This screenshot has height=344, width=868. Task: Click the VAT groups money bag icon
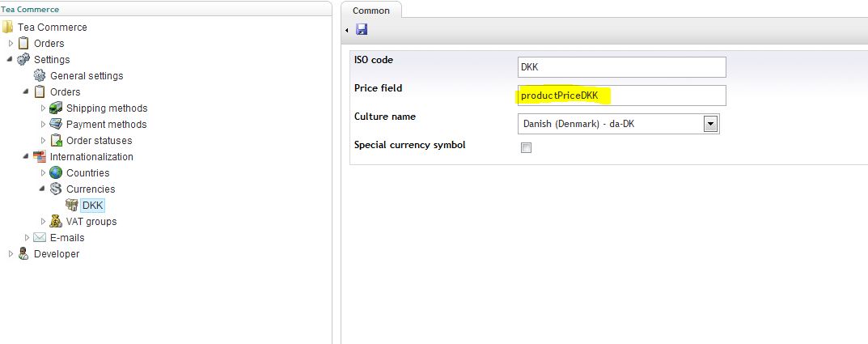tap(56, 221)
